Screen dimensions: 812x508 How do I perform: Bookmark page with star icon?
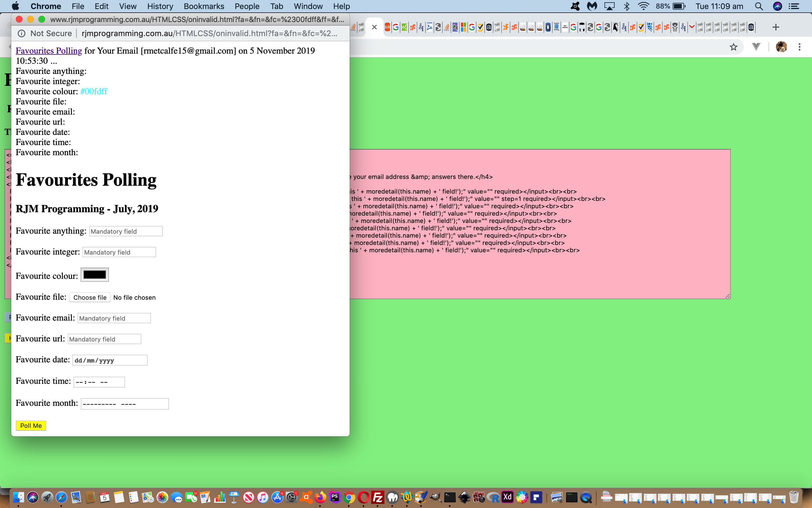pos(734,47)
